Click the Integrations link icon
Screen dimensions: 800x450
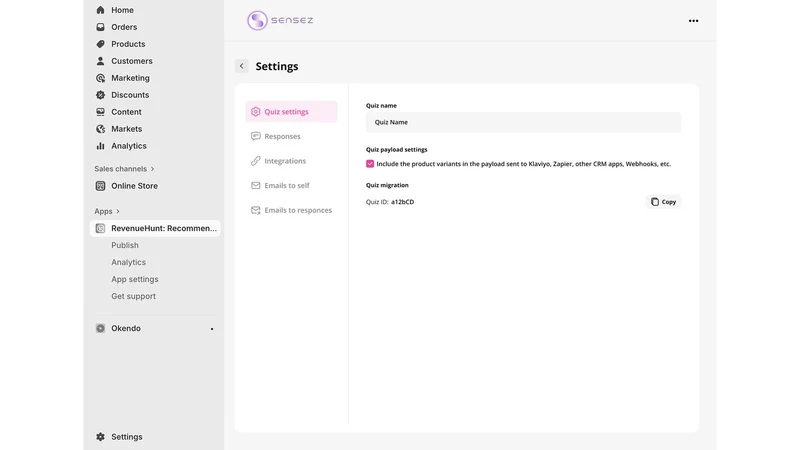click(256, 161)
